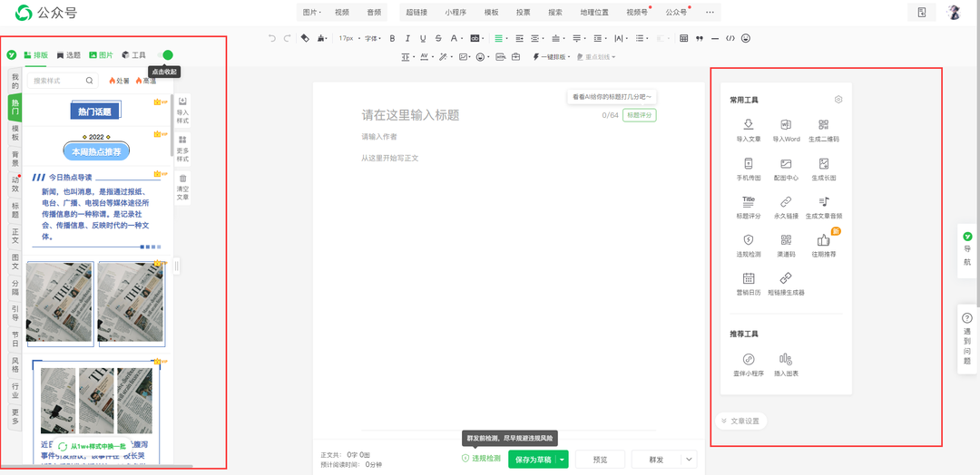Viewport: 980px width, 475px height.
Task: Toggle underline formatting
Action: (x=423, y=38)
